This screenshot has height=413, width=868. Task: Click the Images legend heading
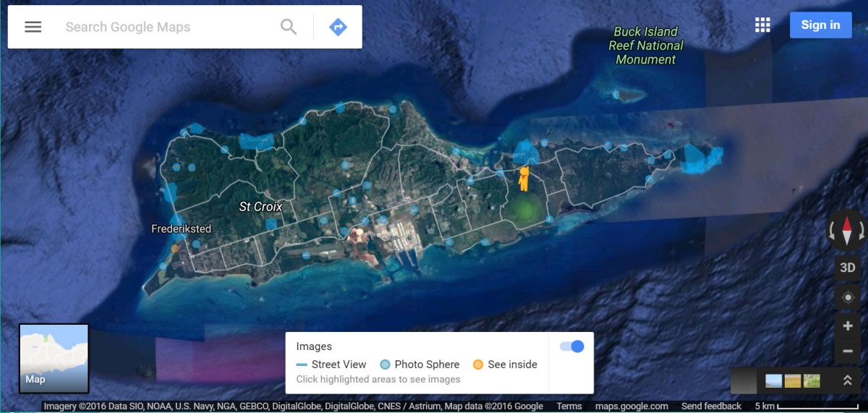coord(314,346)
